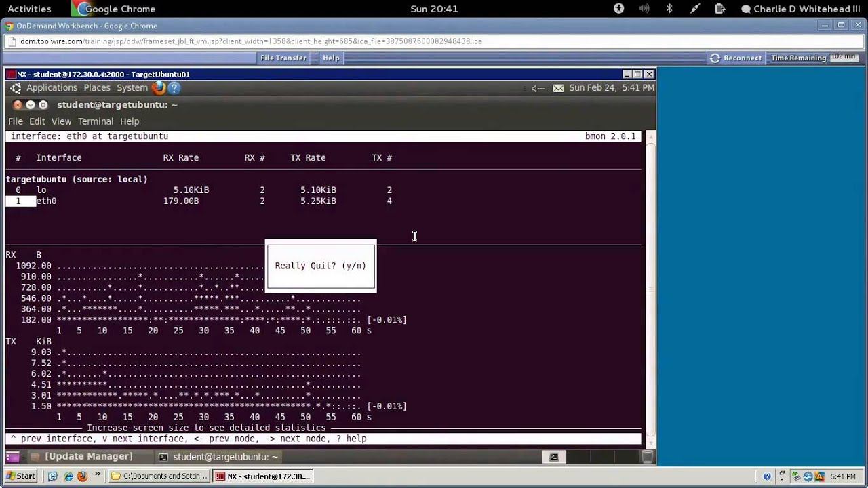Open the Ubuntu Applications menu
This screenshot has height=488, width=868.
[x=44, y=87]
